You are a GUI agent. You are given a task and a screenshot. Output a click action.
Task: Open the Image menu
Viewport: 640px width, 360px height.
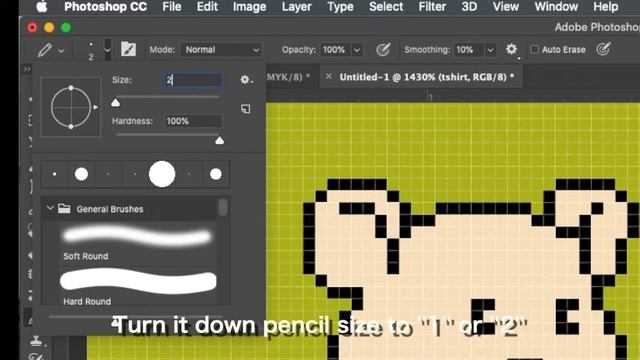pos(249,7)
